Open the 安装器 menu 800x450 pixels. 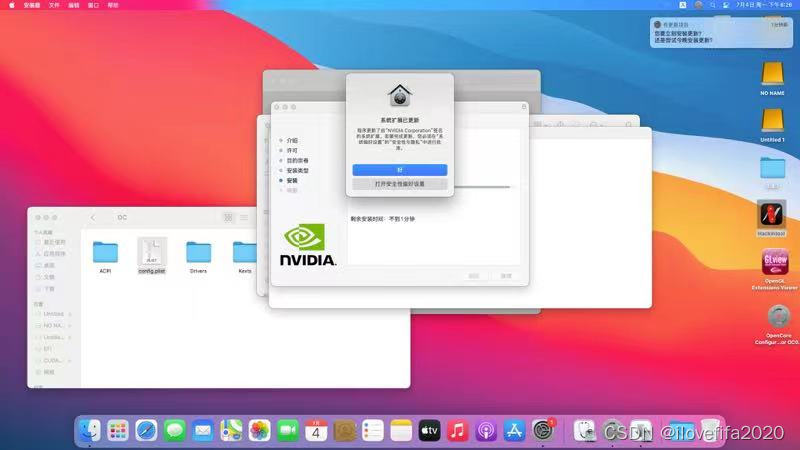32,5
